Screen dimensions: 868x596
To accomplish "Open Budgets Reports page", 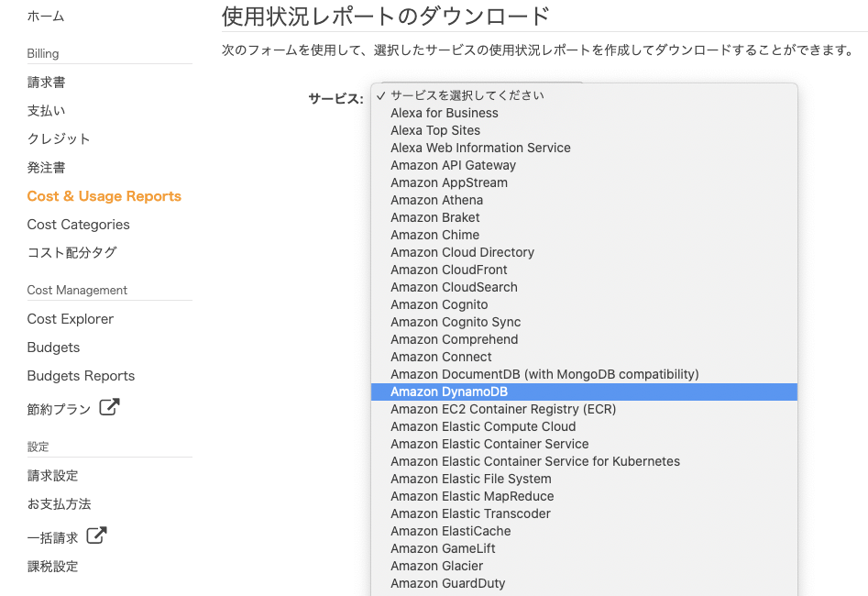I will [x=81, y=376].
